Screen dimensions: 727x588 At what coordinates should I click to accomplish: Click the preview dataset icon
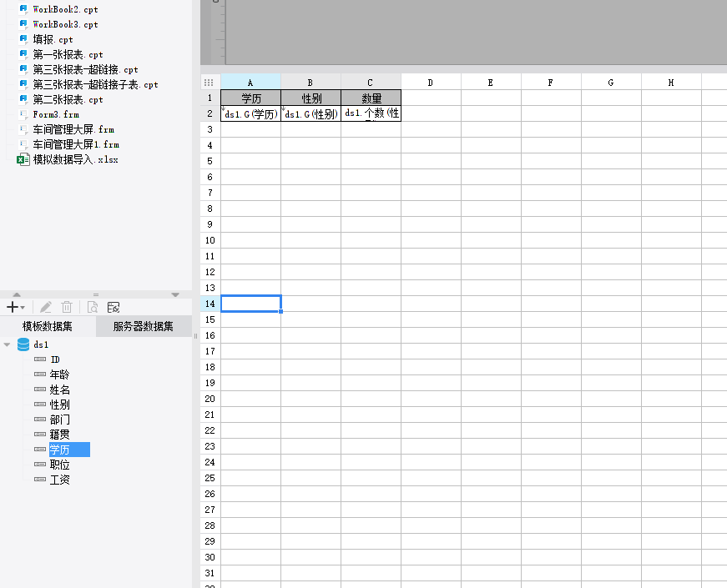[x=93, y=307]
